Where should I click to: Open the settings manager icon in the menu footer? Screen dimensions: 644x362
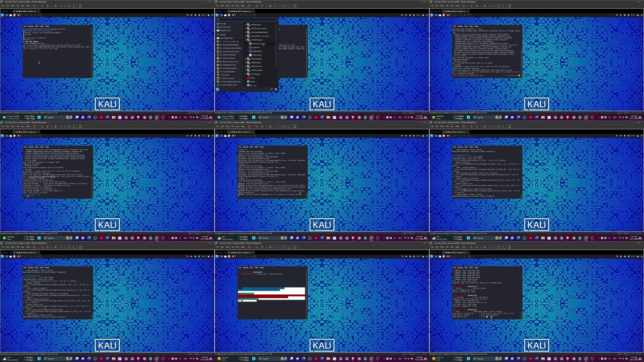(272, 89)
